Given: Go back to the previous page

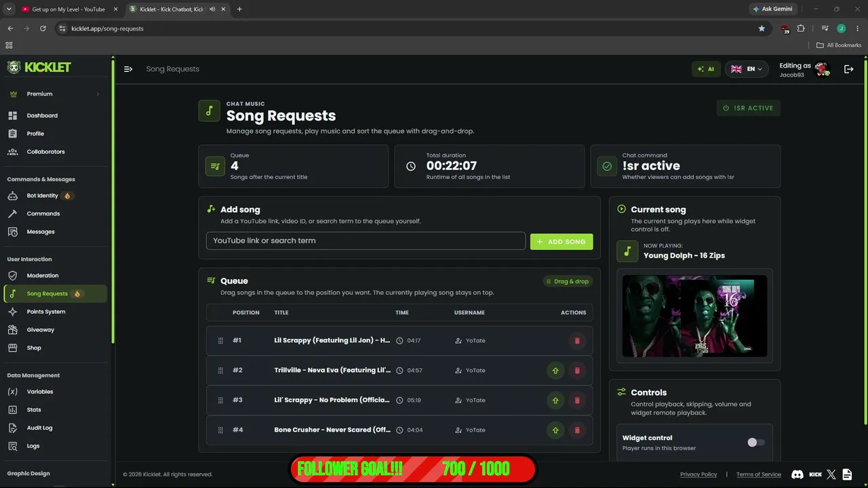Looking at the screenshot, I should coord(10,28).
